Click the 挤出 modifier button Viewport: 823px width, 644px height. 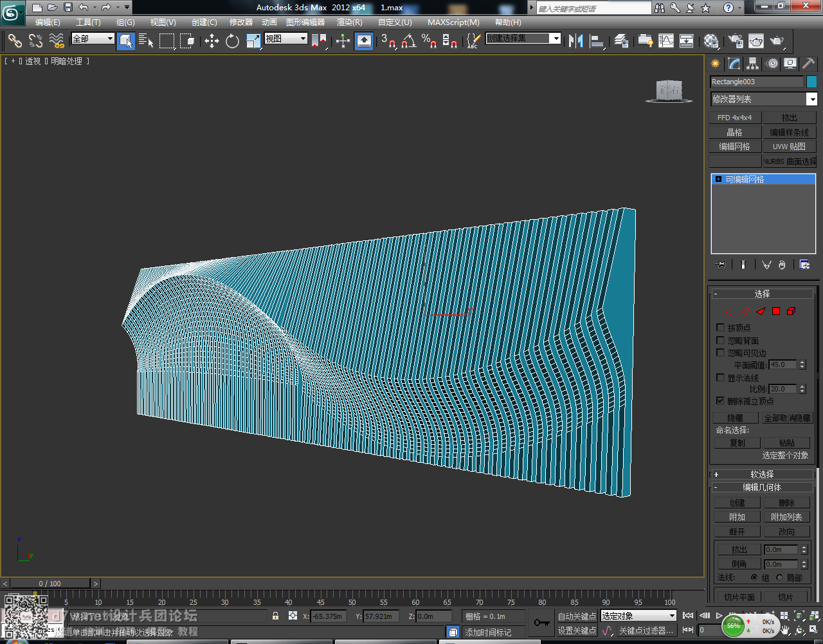[789, 118]
